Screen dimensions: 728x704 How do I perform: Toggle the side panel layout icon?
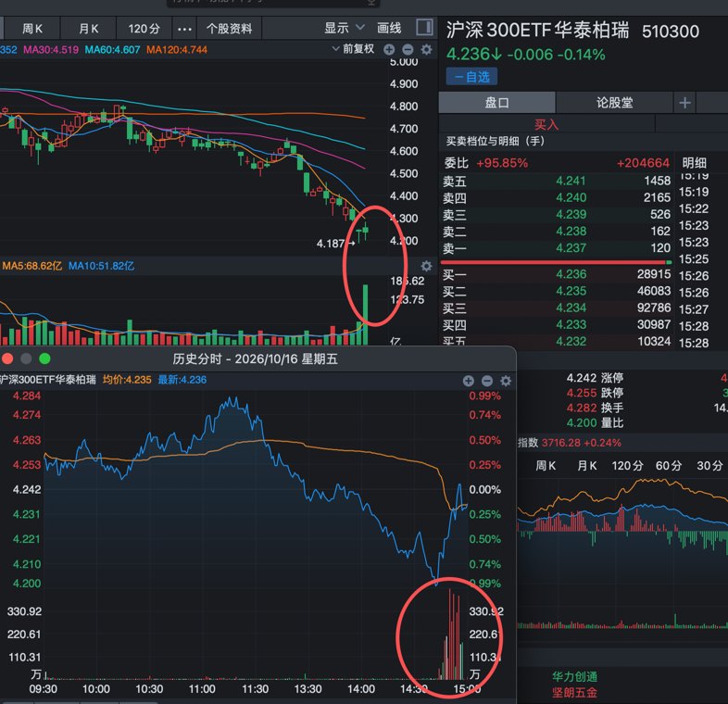424,28
